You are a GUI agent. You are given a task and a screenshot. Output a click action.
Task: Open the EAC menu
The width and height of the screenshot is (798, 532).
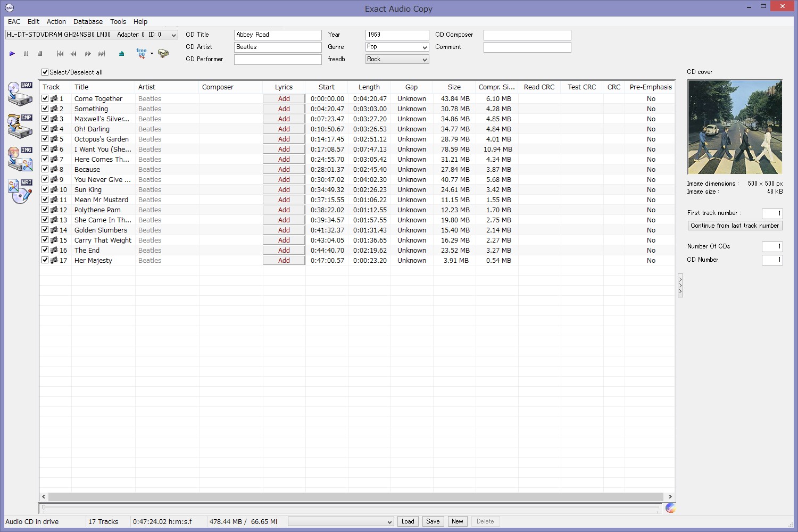14,22
